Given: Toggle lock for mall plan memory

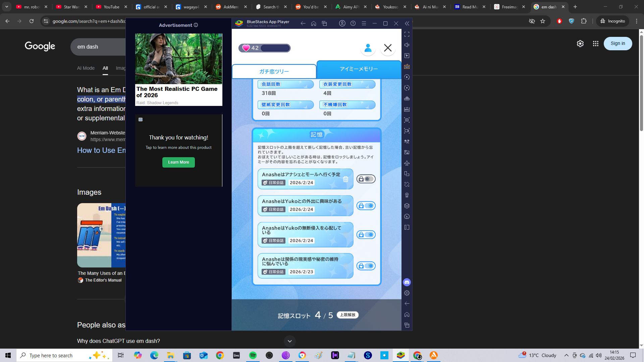Looking at the screenshot, I should 366,179.
